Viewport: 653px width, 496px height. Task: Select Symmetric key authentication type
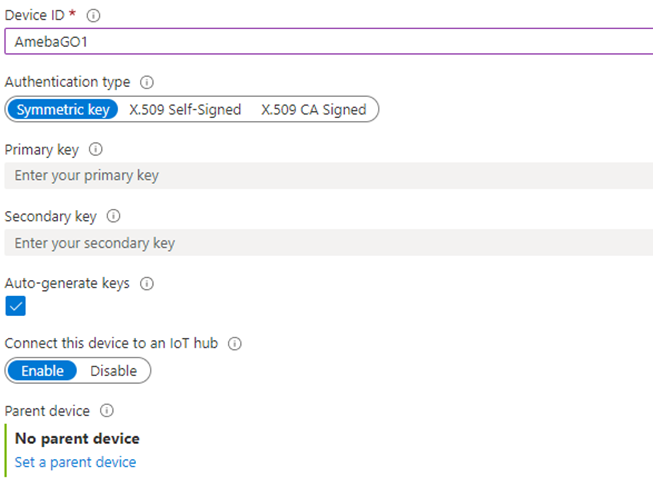63,110
